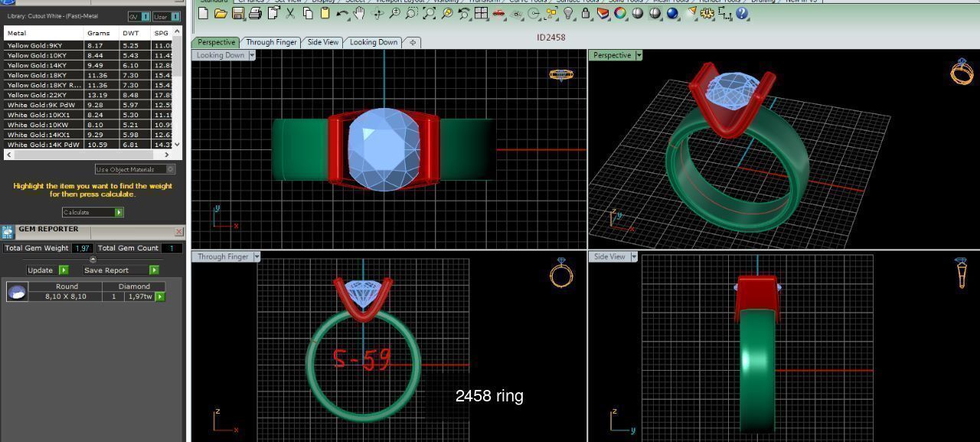Viewport: 980px width, 442px height.
Task: Click the padlock Lock Objects icon
Action: pyautogui.click(x=585, y=13)
